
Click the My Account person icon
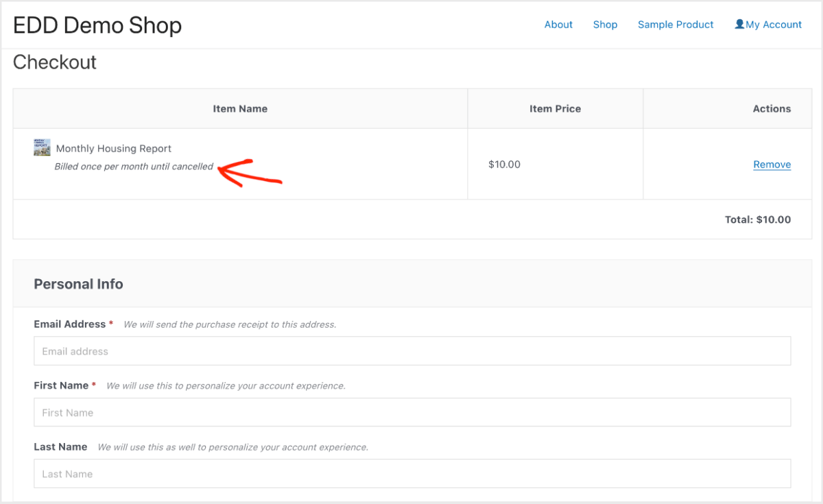click(x=739, y=24)
